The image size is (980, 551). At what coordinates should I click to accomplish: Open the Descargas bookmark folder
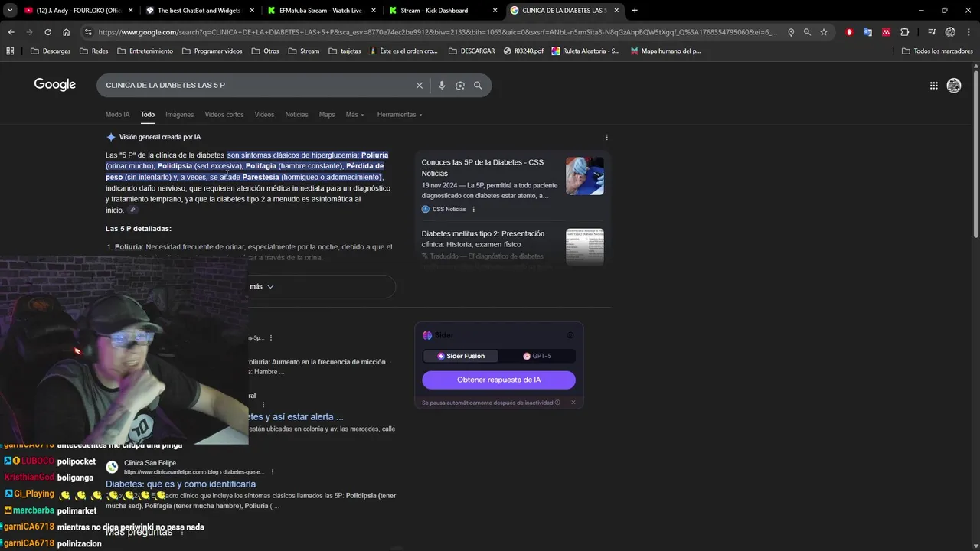click(x=50, y=51)
